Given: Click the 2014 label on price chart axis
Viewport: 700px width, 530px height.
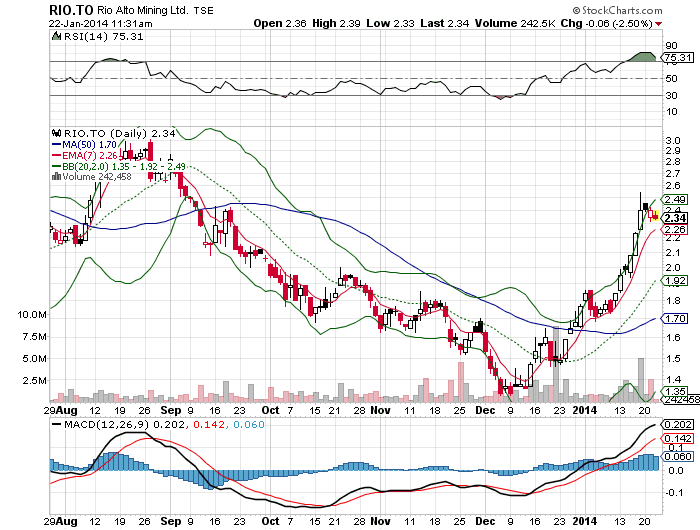Looking at the screenshot, I should [x=584, y=410].
